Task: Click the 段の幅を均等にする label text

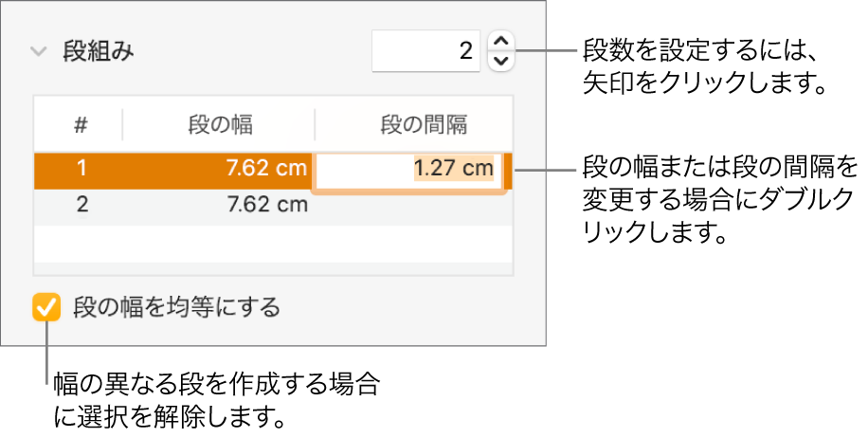Action: 177,307
